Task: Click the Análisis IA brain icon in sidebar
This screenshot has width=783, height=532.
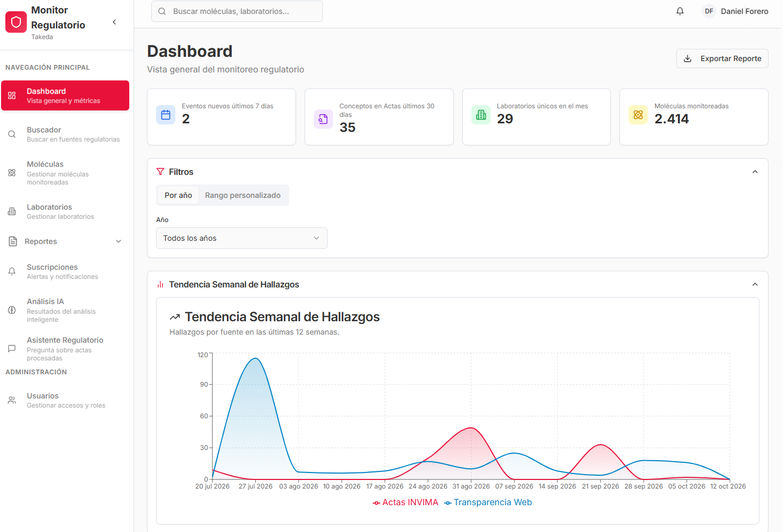Action: tap(12, 310)
